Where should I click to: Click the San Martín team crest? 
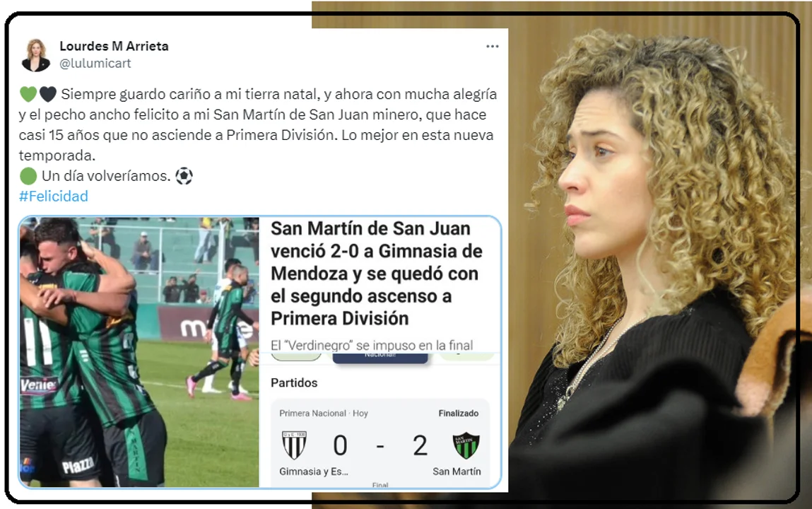466,445
